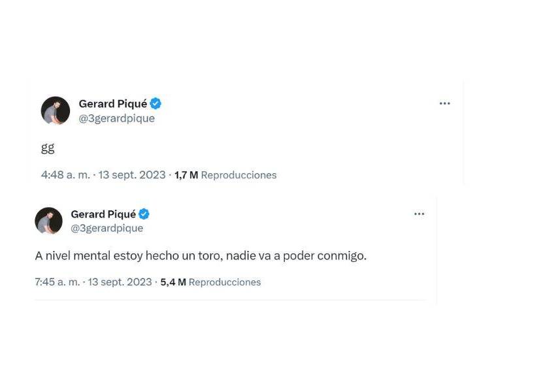Open more options on the "toro" tweet
This screenshot has height=392, width=539.
click(419, 214)
